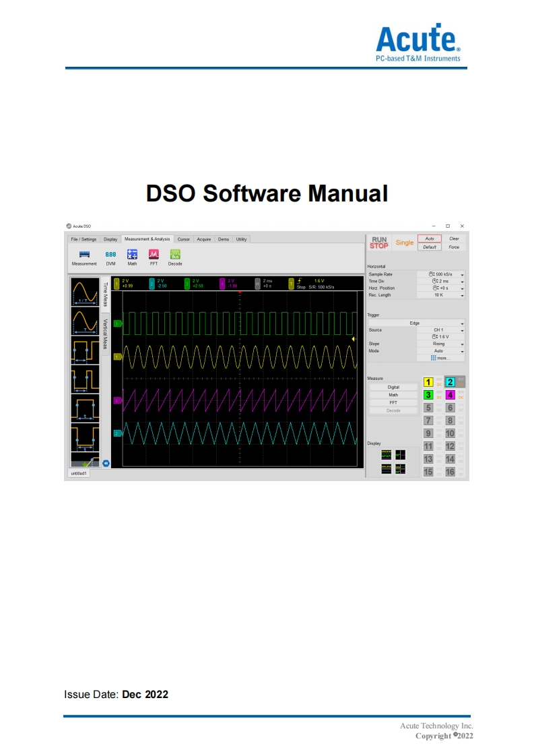The height and width of the screenshot is (756, 534).
Task: Select the green channel 3 ground marker
Action: [118, 323]
